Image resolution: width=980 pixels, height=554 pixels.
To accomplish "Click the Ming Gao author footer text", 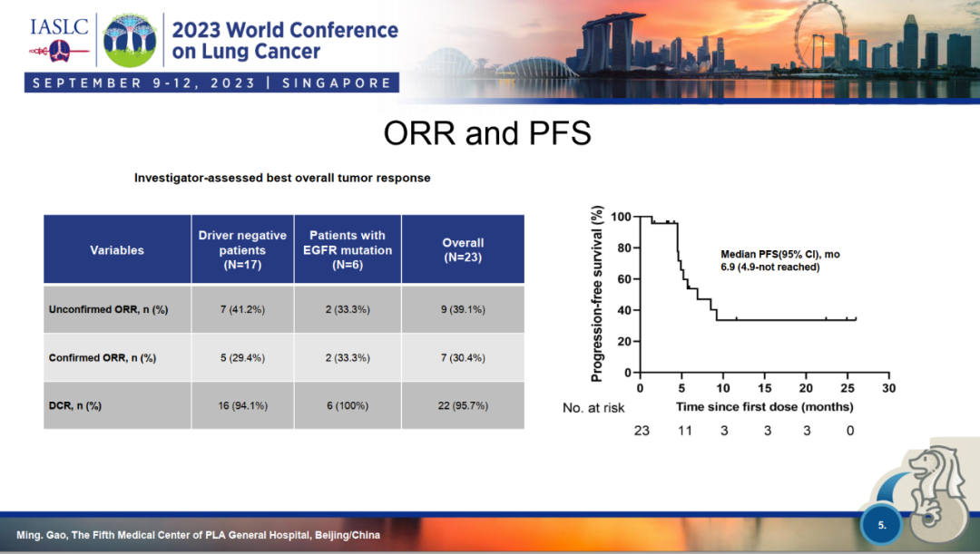I will [x=199, y=535].
